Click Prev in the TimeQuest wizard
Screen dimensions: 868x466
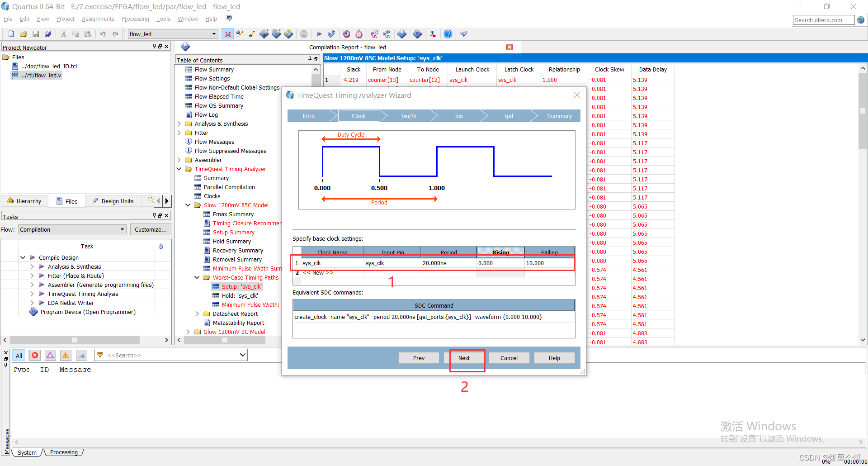(x=419, y=358)
